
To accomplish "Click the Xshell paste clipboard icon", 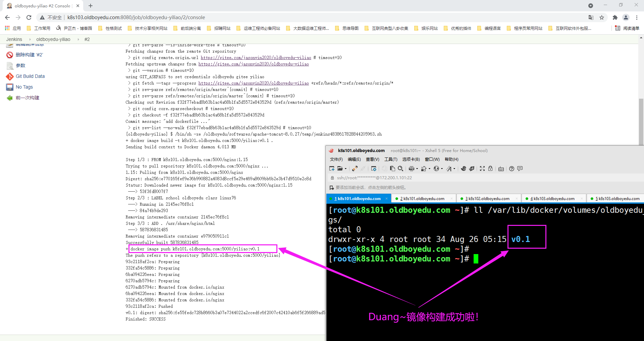I will click(x=392, y=169).
